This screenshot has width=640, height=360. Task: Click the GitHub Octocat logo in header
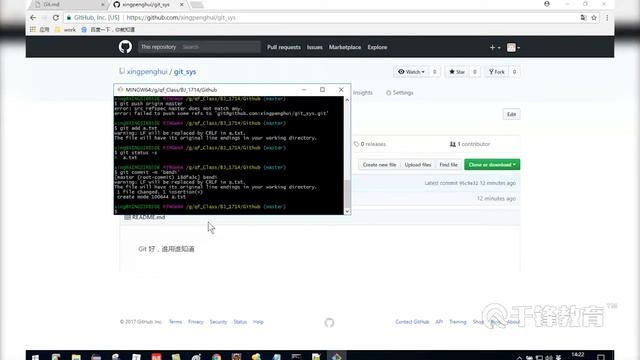click(125, 47)
